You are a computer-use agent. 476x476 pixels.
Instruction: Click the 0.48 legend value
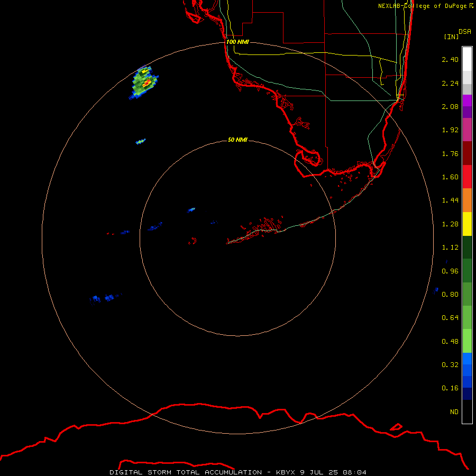click(x=450, y=342)
